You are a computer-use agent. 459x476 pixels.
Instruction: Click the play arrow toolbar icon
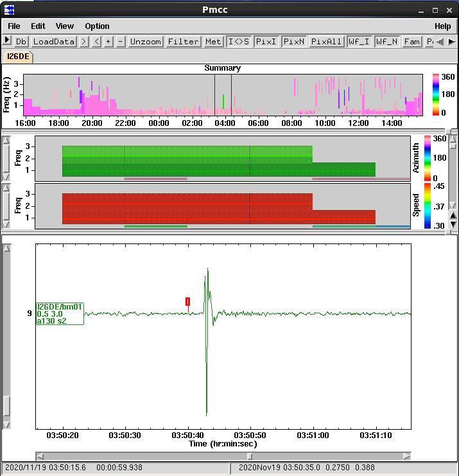(7, 40)
